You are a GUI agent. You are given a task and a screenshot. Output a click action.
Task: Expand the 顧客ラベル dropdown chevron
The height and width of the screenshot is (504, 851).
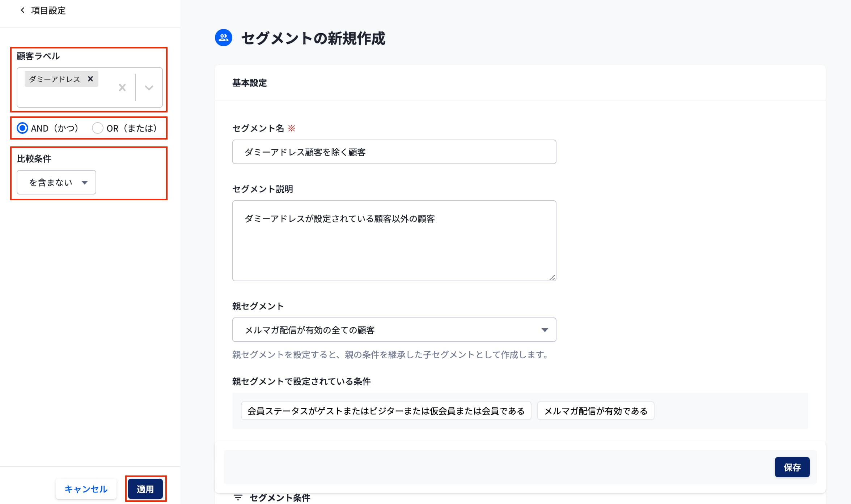pyautogui.click(x=149, y=87)
